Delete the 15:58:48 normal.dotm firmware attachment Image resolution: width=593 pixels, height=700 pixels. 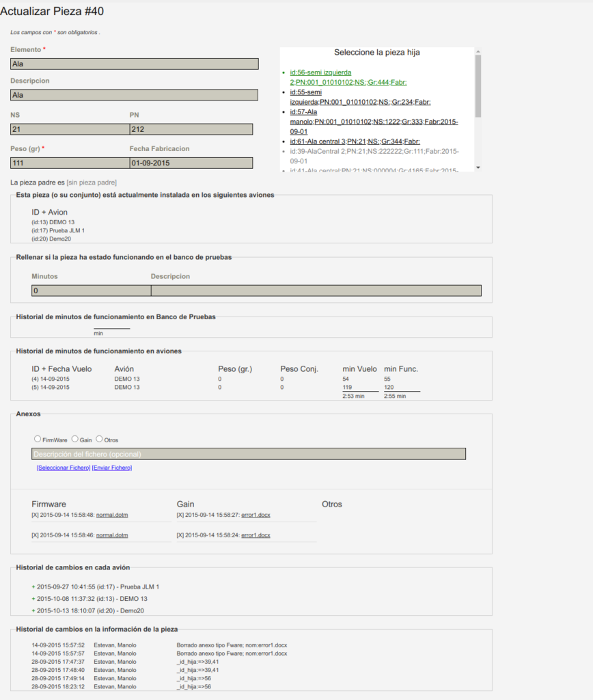click(x=36, y=515)
